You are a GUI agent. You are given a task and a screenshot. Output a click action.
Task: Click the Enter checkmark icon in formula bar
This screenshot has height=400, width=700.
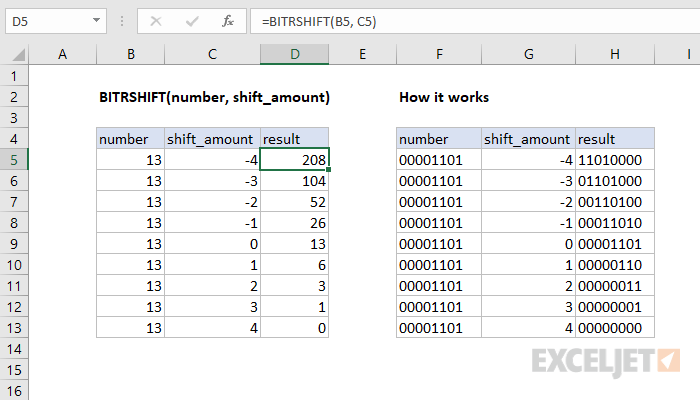point(192,21)
